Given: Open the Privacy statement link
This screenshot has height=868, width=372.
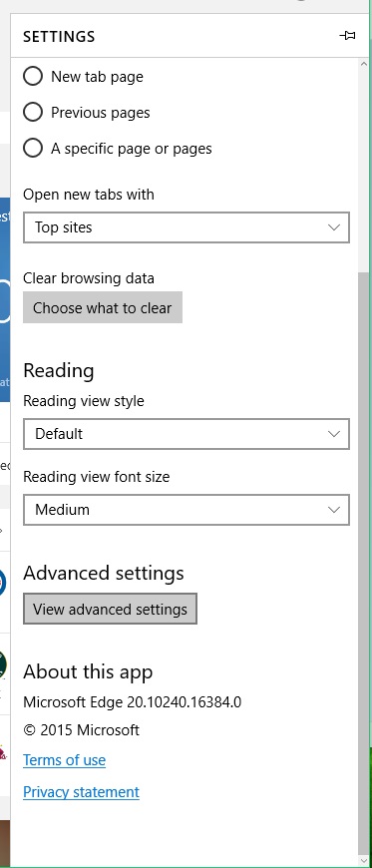Looking at the screenshot, I should [x=82, y=792].
